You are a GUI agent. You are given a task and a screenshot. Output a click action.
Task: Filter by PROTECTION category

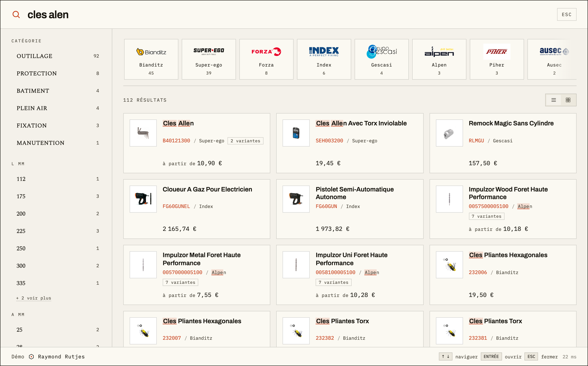(58, 73)
